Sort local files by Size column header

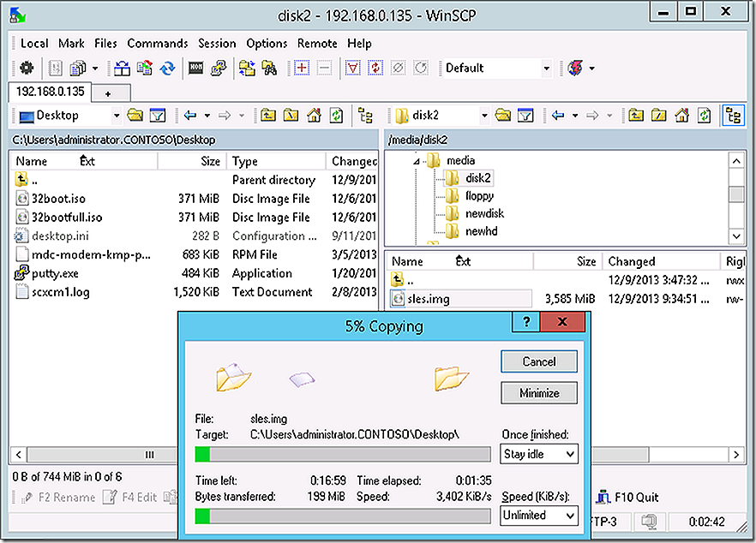(x=192, y=161)
